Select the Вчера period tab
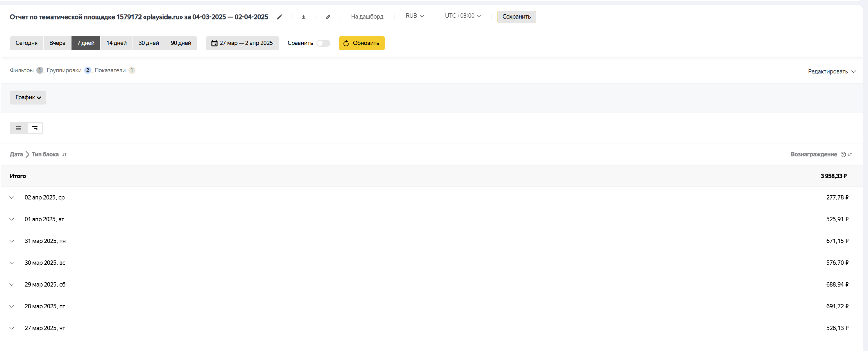Image resolution: width=868 pixels, height=351 pixels. pyautogui.click(x=57, y=43)
